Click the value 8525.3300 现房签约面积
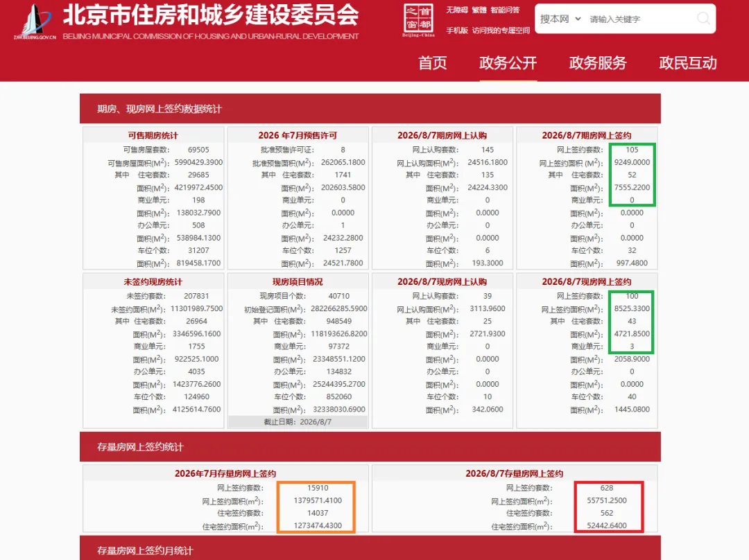749x560 pixels. (x=632, y=308)
